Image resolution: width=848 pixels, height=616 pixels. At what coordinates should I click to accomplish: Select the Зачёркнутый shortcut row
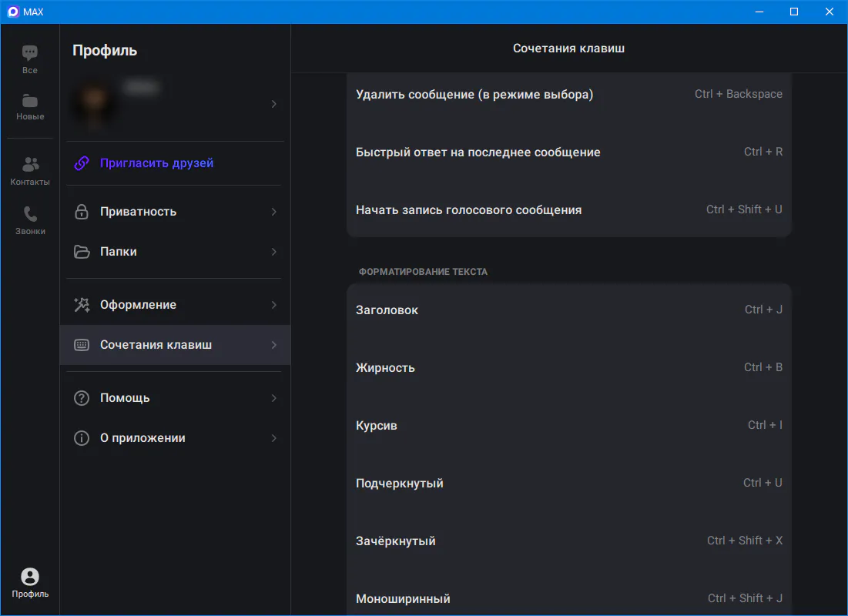click(x=568, y=541)
